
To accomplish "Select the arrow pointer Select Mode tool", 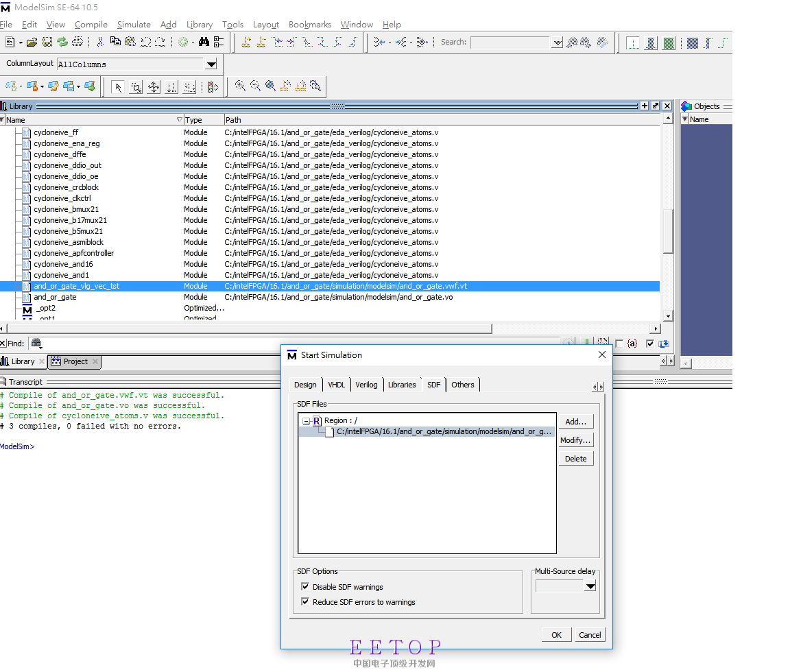I will click(118, 87).
